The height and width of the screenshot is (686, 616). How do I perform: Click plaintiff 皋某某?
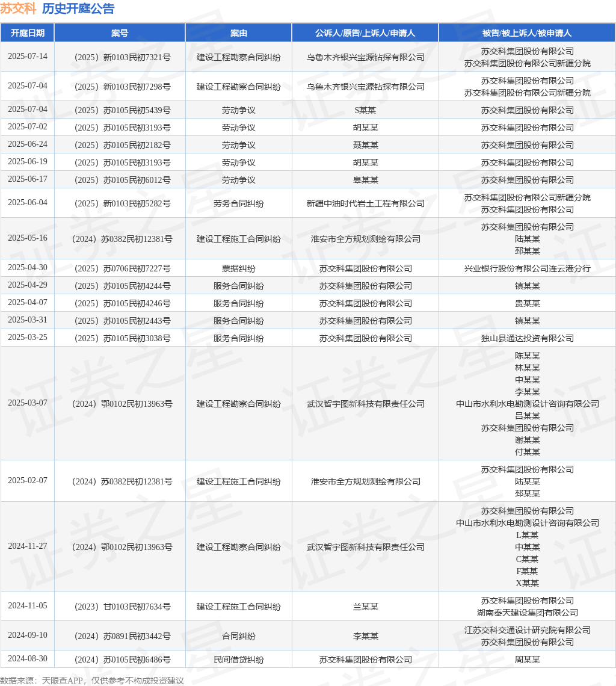click(x=365, y=181)
